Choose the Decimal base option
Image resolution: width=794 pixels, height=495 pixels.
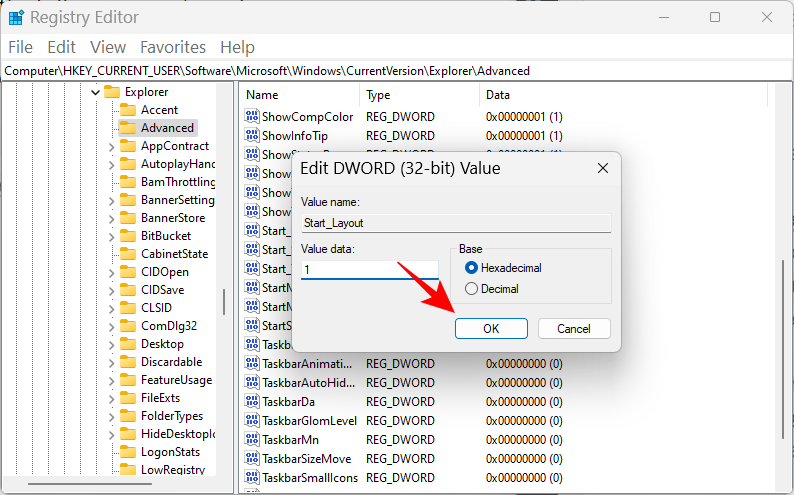click(472, 289)
